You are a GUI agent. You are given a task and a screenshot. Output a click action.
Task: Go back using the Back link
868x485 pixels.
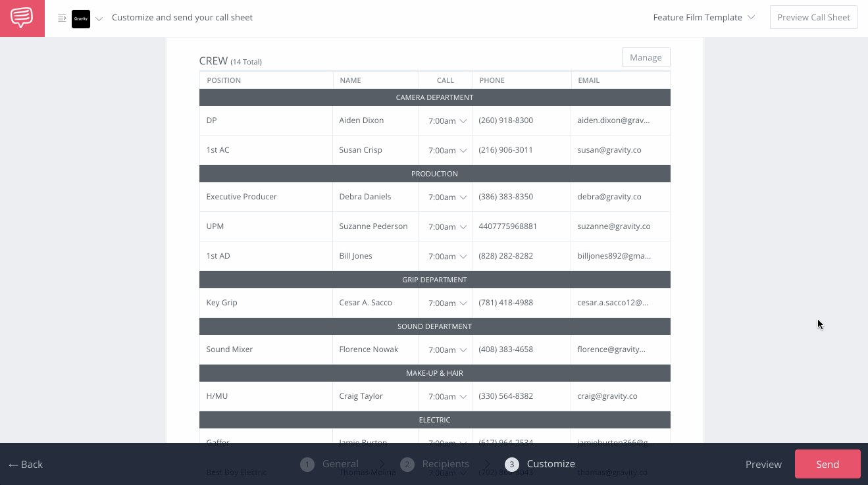tap(26, 464)
